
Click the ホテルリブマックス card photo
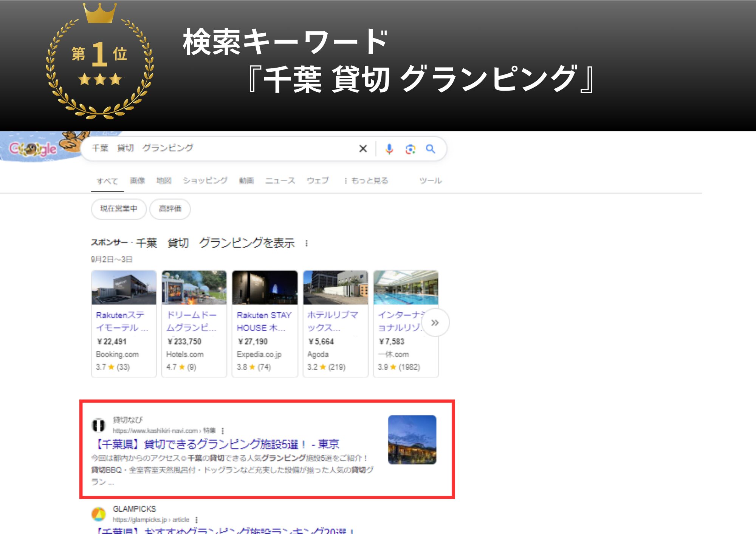tap(335, 287)
